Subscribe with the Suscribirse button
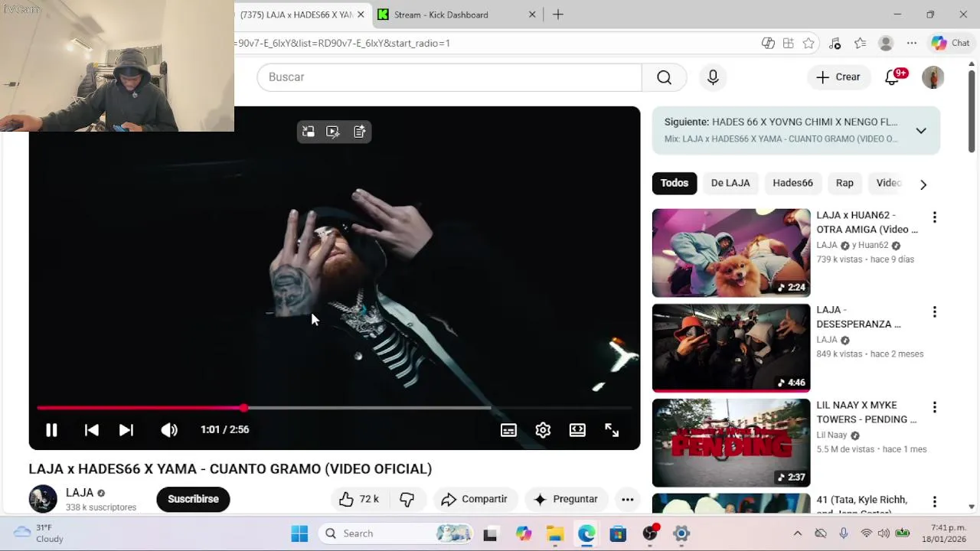 pyautogui.click(x=193, y=499)
